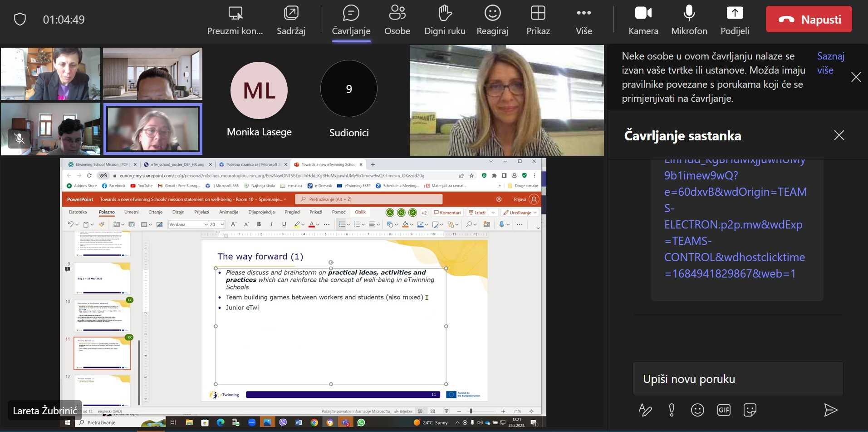Open the sticker picker in chat
The image size is (868, 432).
coord(750,410)
